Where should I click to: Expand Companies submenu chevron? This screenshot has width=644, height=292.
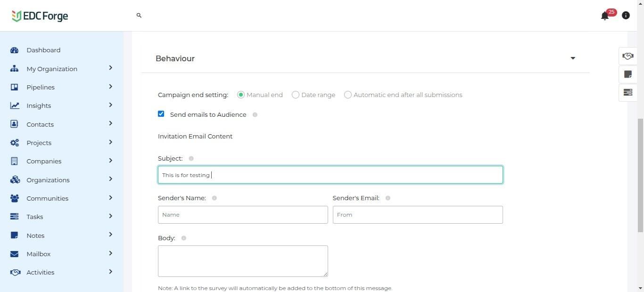click(x=110, y=161)
